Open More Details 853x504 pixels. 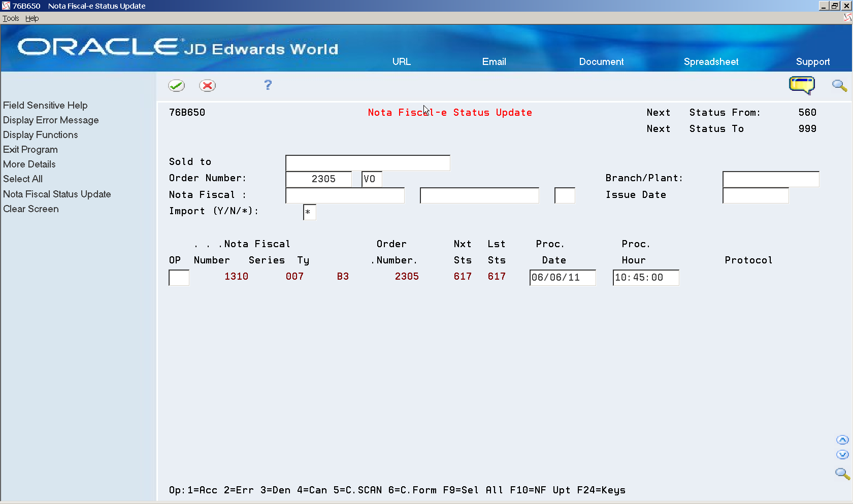(29, 164)
